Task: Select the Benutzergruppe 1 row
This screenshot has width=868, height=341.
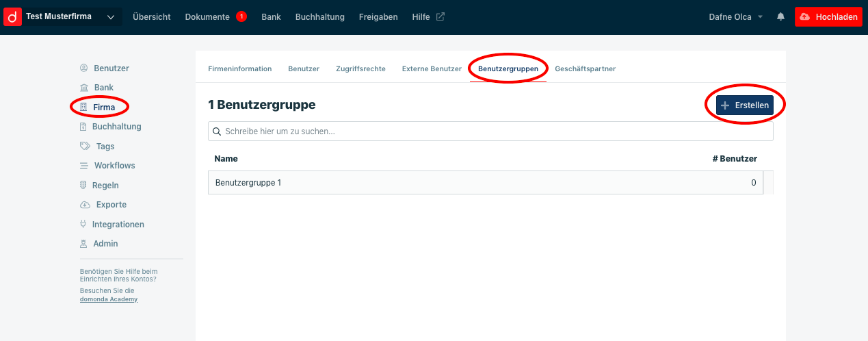Action: pyautogui.click(x=479, y=183)
